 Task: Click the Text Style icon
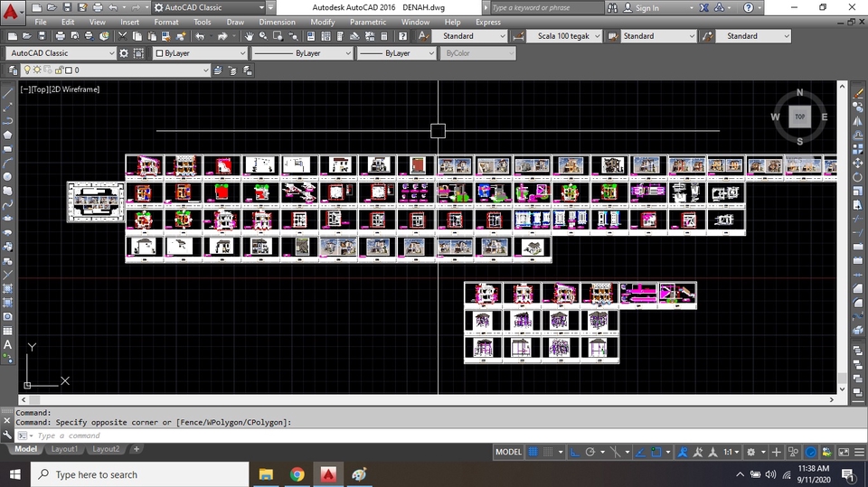pos(423,36)
